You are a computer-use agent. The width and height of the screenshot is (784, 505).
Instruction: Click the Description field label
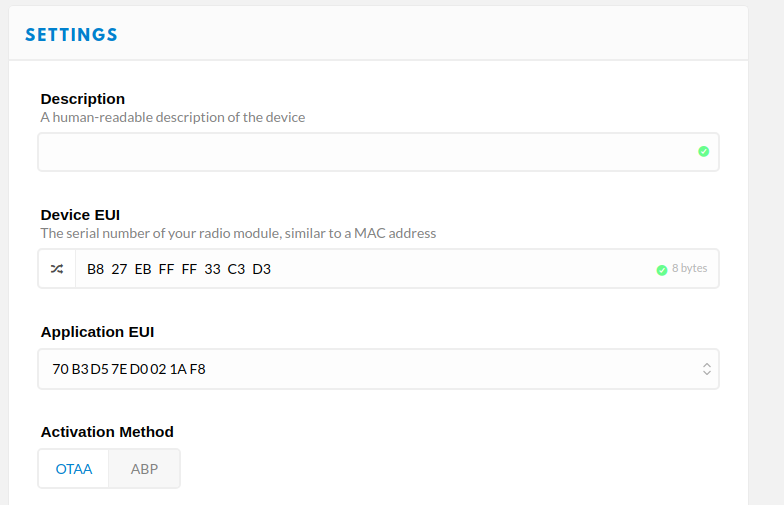tap(83, 99)
